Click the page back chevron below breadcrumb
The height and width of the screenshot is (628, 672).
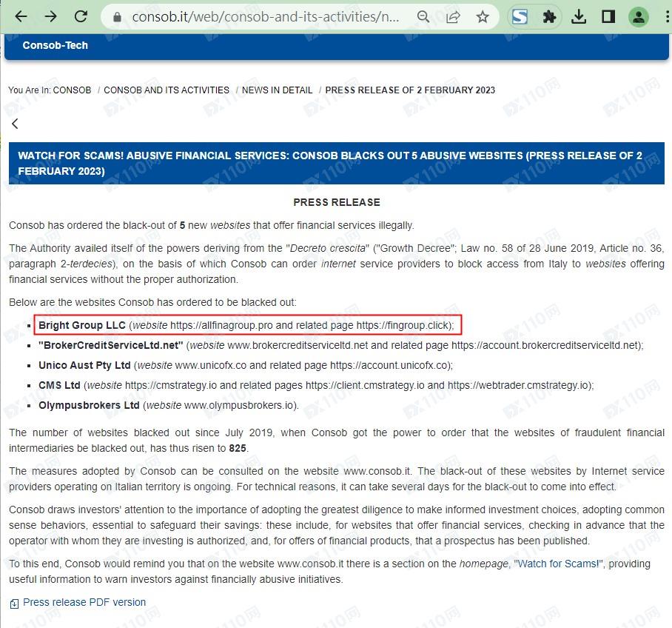point(15,124)
